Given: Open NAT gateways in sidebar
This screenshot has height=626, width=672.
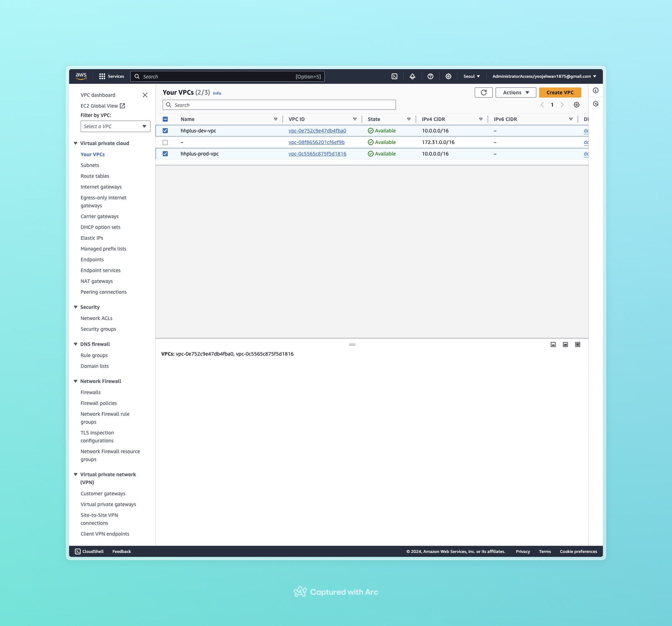Looking at the screenshot, I should (97, 281).
